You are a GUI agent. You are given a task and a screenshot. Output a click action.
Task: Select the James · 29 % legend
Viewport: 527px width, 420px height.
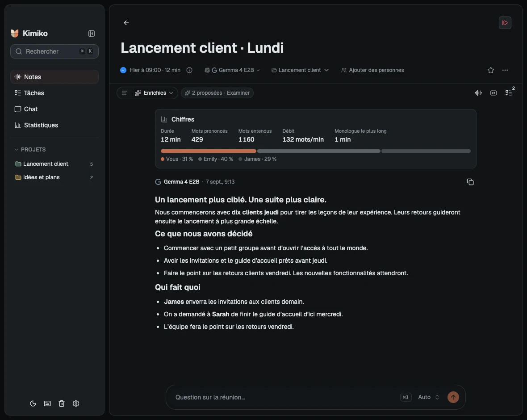(257, 159)
